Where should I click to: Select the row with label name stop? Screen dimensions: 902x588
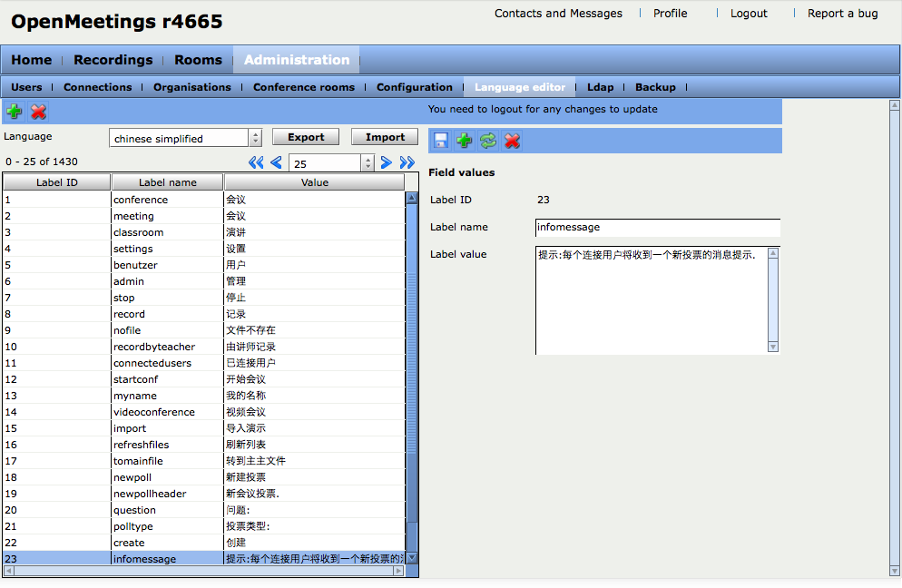pos(204,298)
